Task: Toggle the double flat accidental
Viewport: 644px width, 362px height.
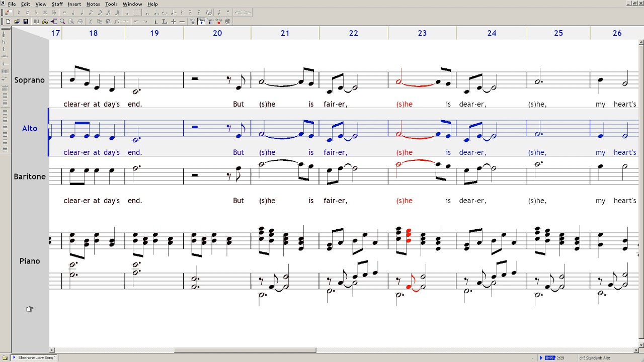Action: point(54,12)
